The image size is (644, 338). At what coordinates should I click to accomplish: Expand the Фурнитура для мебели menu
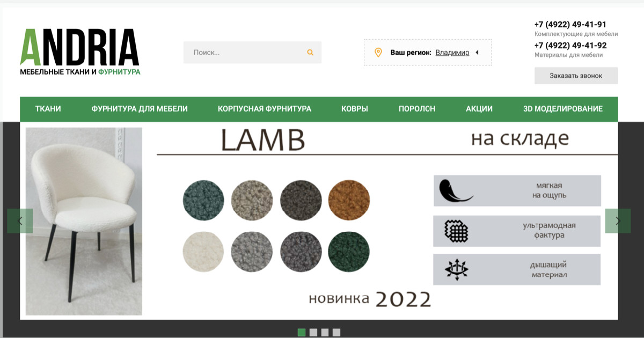[140, 109]
